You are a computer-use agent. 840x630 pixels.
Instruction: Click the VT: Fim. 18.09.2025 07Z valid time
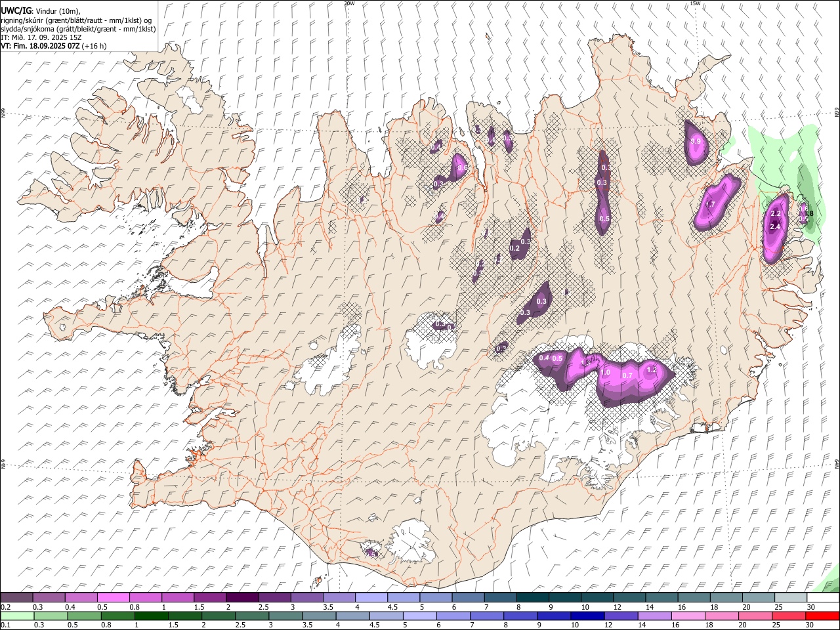coord(54,46)
